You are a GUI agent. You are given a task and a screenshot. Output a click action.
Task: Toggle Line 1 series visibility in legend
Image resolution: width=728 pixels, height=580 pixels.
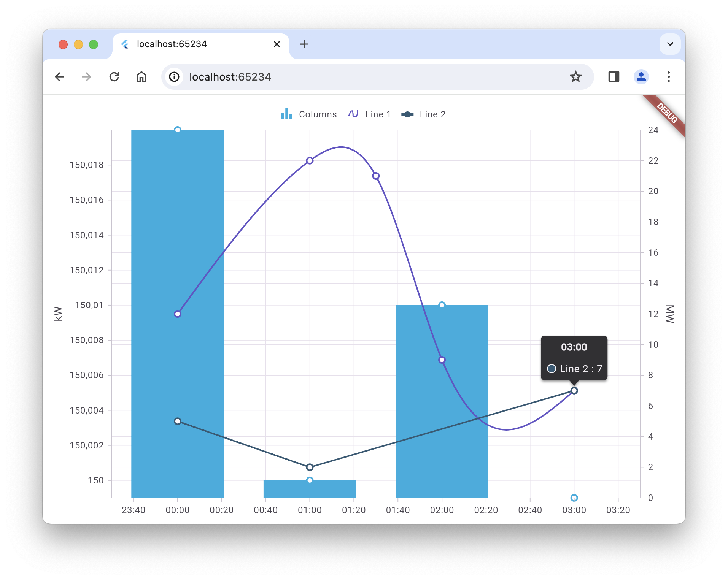pos(369,114)
